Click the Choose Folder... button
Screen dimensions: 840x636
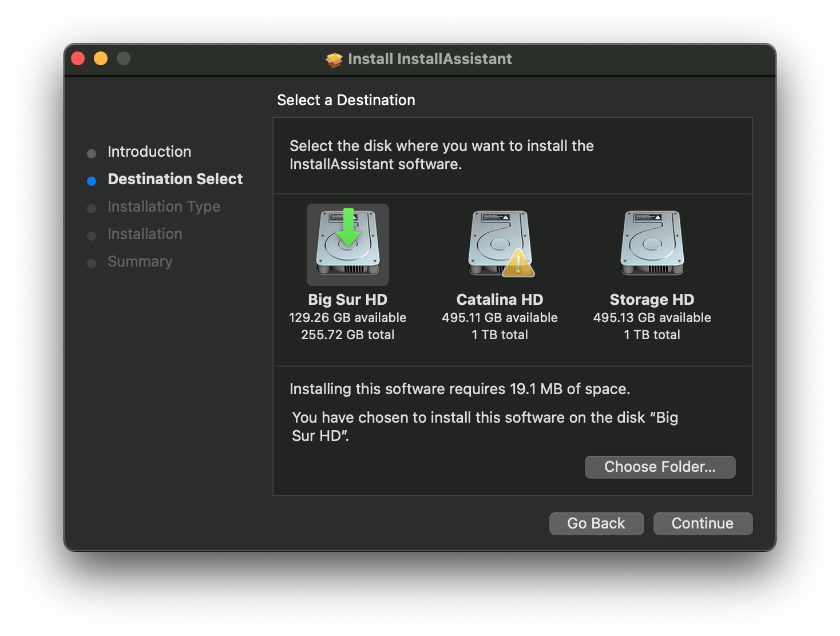660,467
